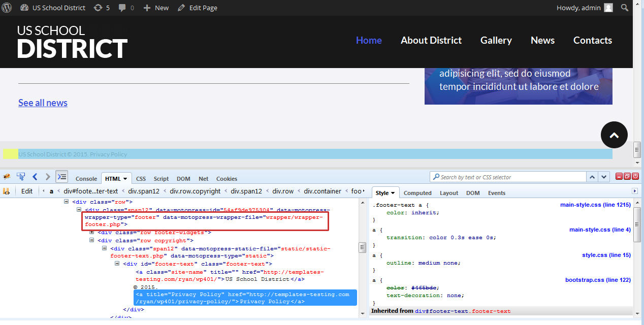Click the Privacy Policy footer link
Image resolution: width=644 pixels, height=325 pixels.
(x=109, y=154)
